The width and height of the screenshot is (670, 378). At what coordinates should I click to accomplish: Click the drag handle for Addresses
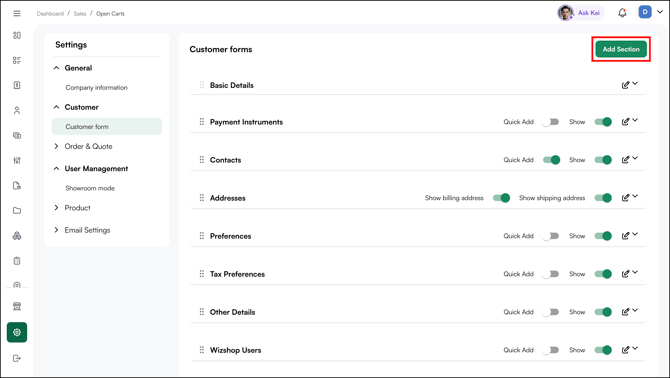[x=202, y=198]
